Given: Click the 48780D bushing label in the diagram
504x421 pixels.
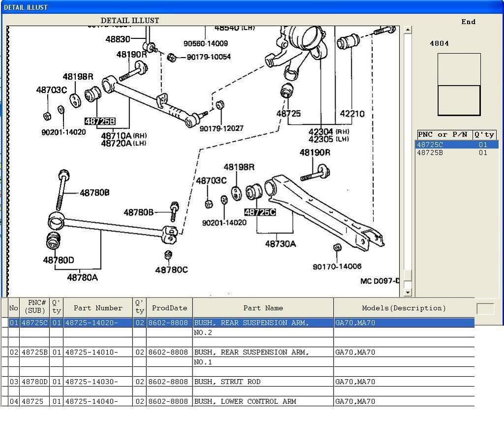Looking at the screenshot, I should coord(59,260).
